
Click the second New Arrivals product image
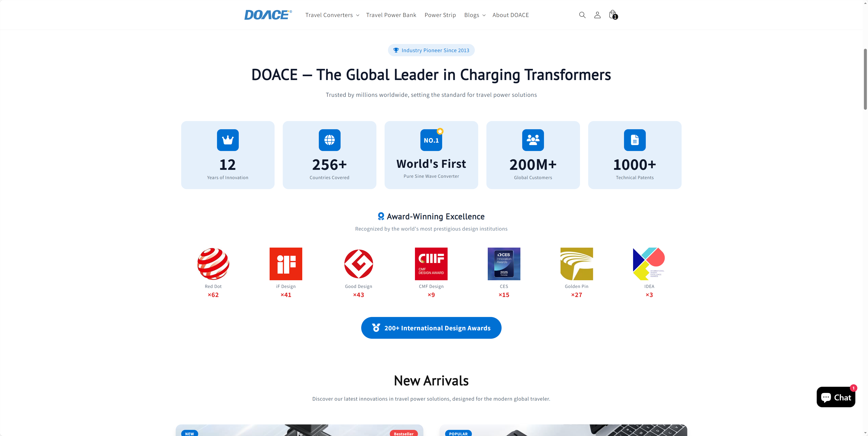(563, 430)
